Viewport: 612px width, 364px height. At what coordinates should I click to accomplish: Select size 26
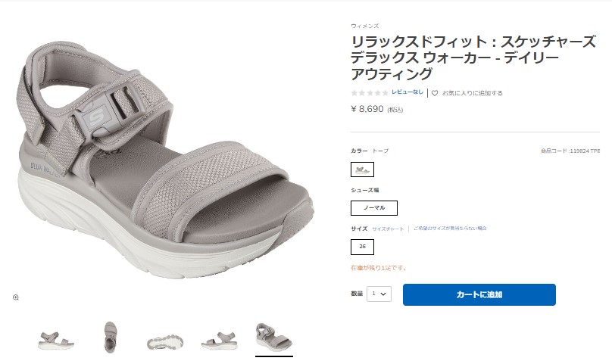tap(362, 247)
